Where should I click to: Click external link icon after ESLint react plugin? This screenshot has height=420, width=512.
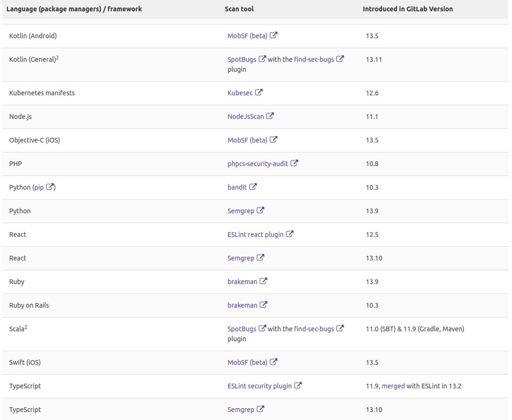(x=290, y=234)
